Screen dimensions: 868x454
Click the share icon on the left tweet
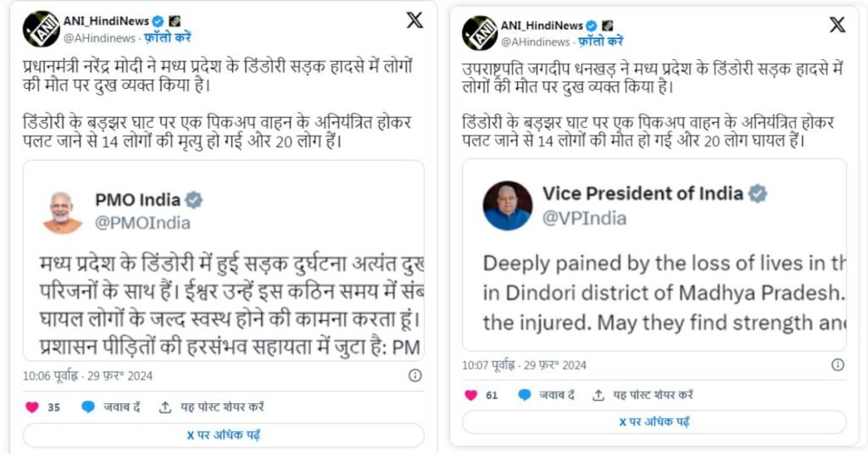165,407
